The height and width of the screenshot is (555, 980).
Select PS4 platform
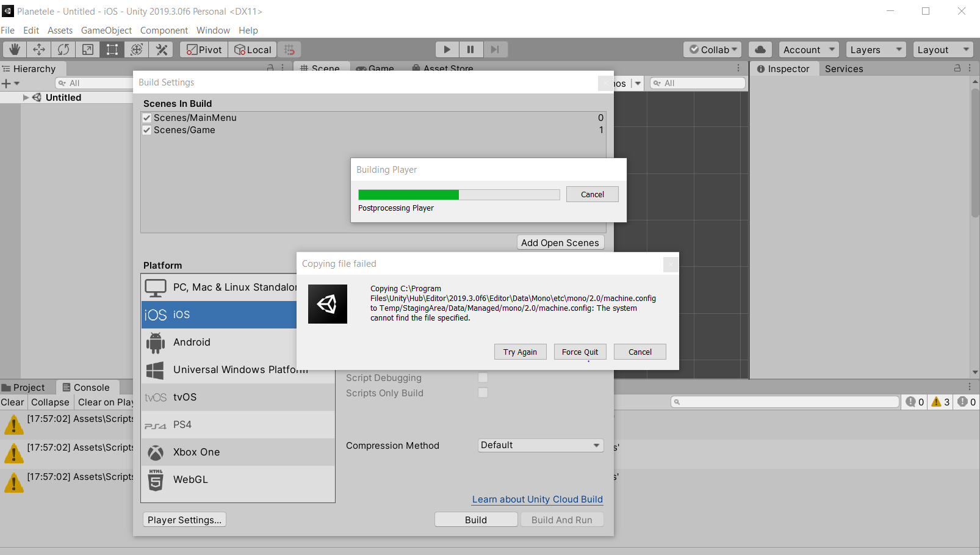click(238, 425)
